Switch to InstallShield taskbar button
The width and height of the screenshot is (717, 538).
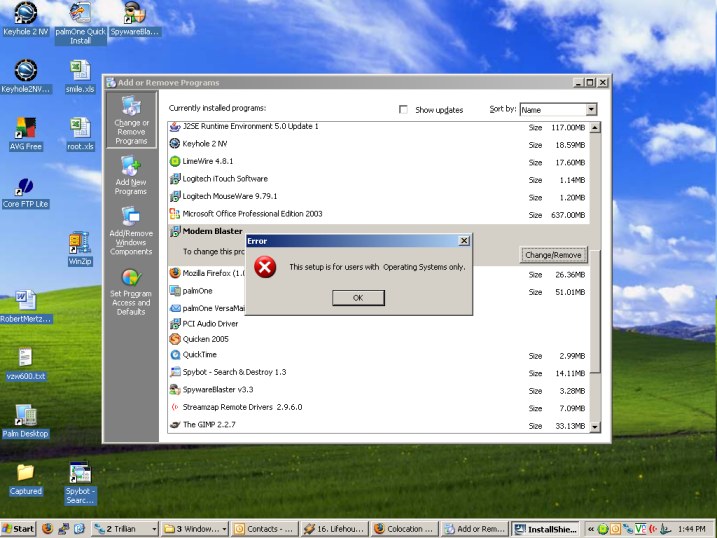pos(546,529)
